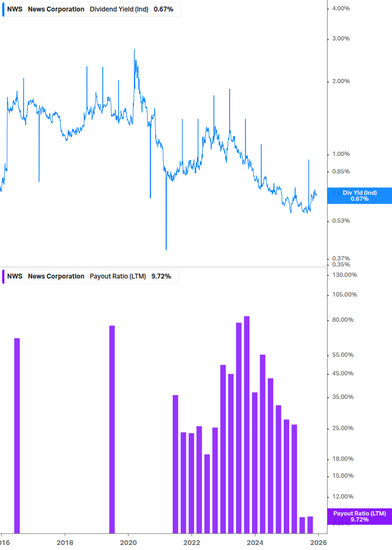This screenshot has height=550, width=392.
Task: Click the blue swatch beside the Dividend Yield legend
Action: click(3, 9)
